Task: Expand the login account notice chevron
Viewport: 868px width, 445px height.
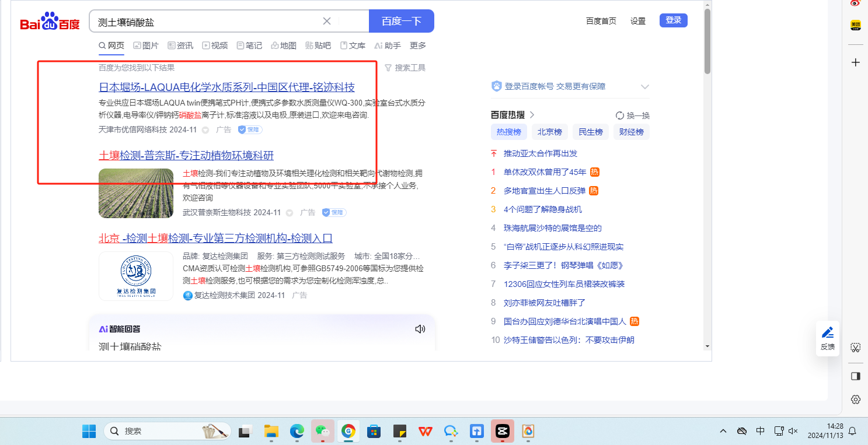Action: [644, 87]
